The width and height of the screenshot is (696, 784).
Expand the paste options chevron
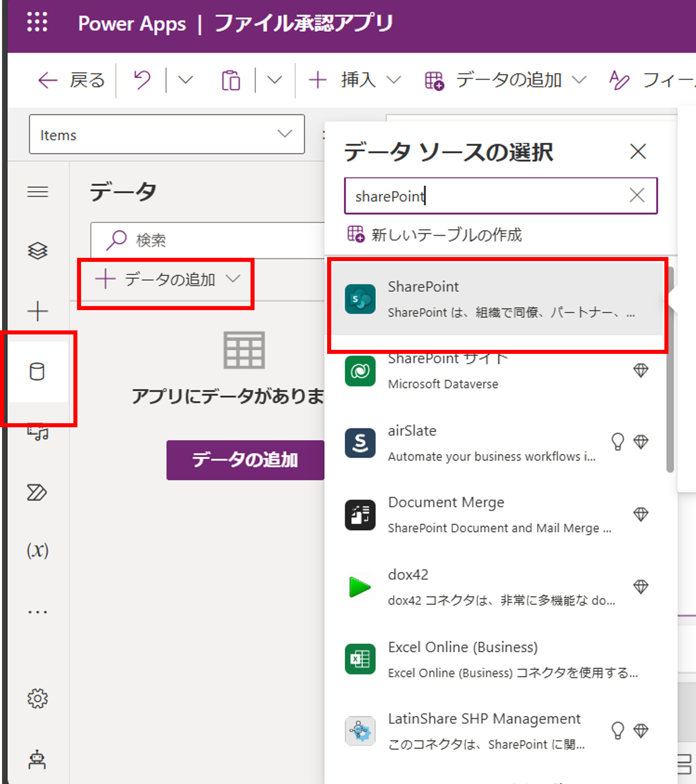point(274,80)
